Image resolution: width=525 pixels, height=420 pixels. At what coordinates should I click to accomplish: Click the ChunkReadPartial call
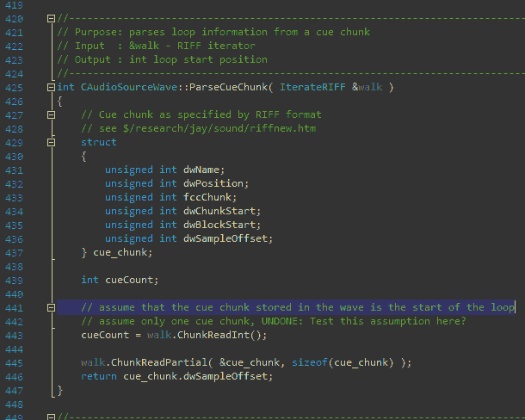(x=159, y=362)
